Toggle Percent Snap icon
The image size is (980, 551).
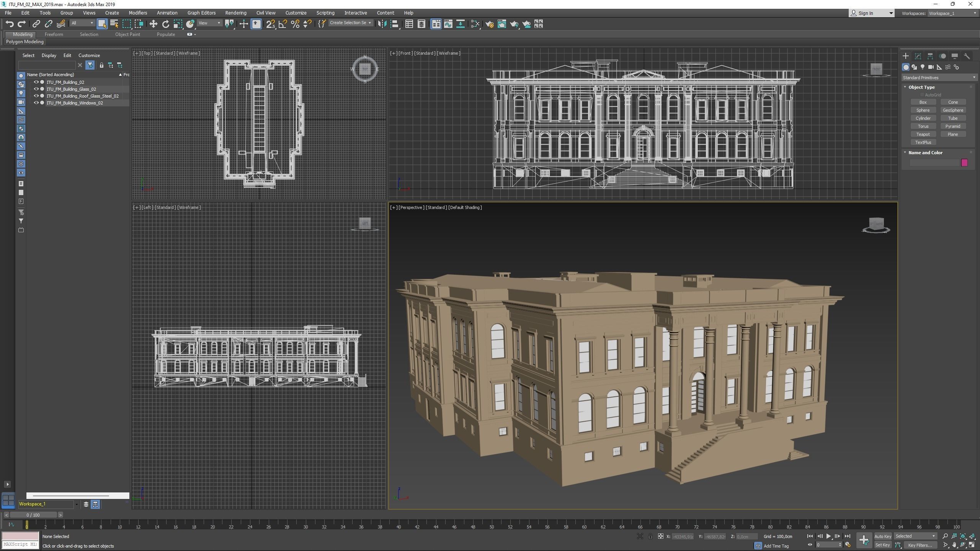pos(295,24)
